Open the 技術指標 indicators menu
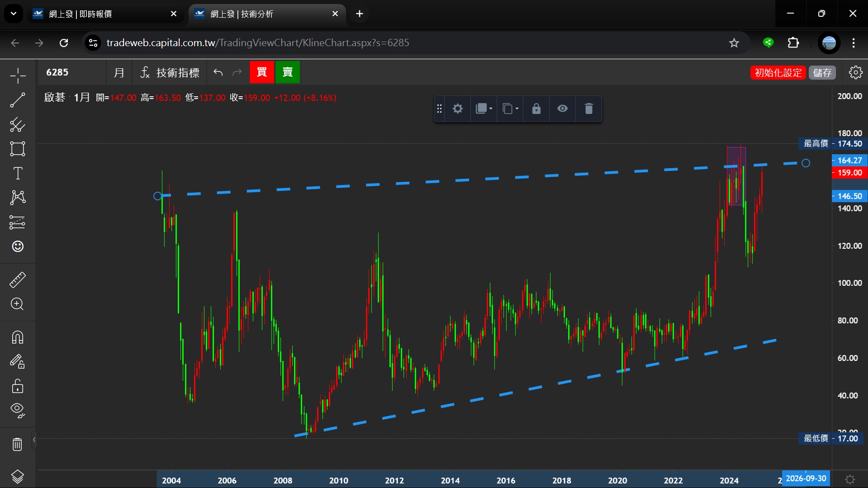 pyautogui.click(x=170, y=72)
